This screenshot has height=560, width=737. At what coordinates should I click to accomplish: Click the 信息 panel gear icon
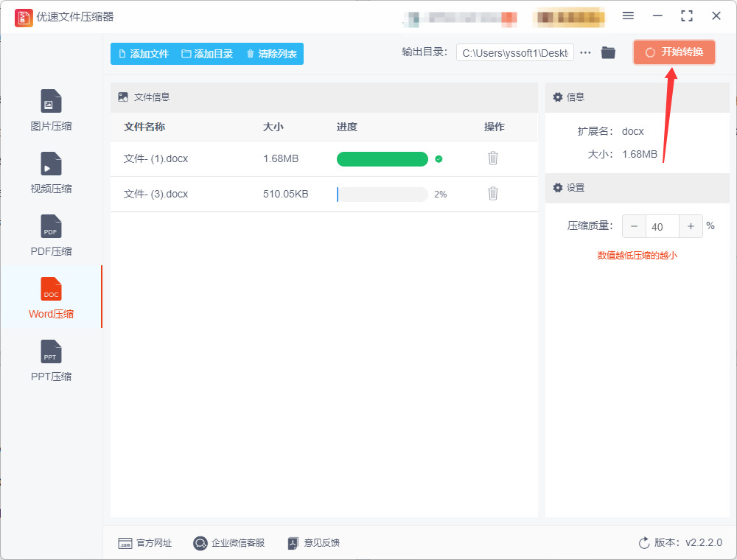coord(557,97)
